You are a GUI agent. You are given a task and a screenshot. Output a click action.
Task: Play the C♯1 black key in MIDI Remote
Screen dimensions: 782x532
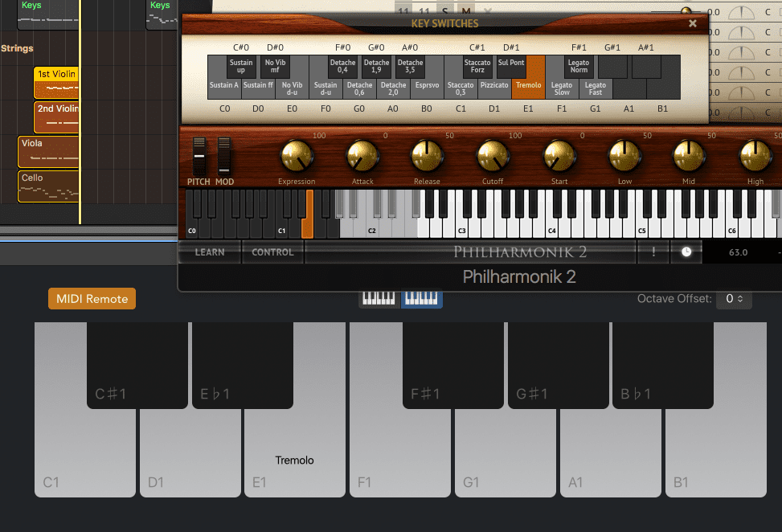point(137,366)
